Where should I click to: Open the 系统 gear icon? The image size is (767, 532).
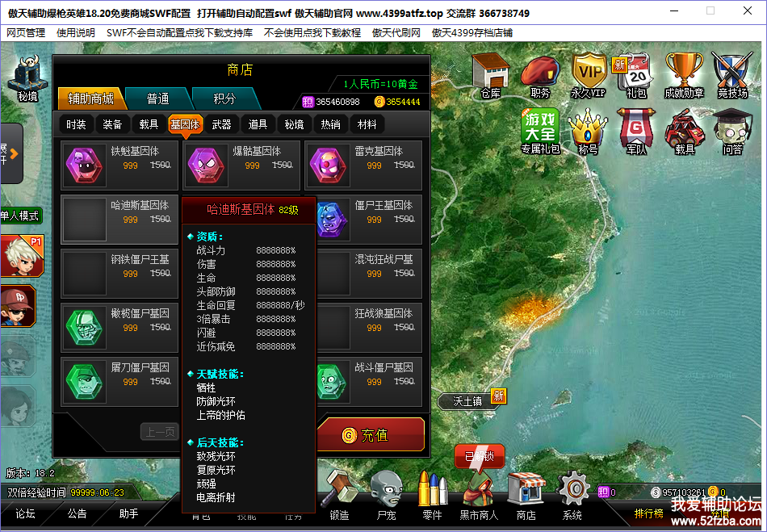tap(572, 495)
